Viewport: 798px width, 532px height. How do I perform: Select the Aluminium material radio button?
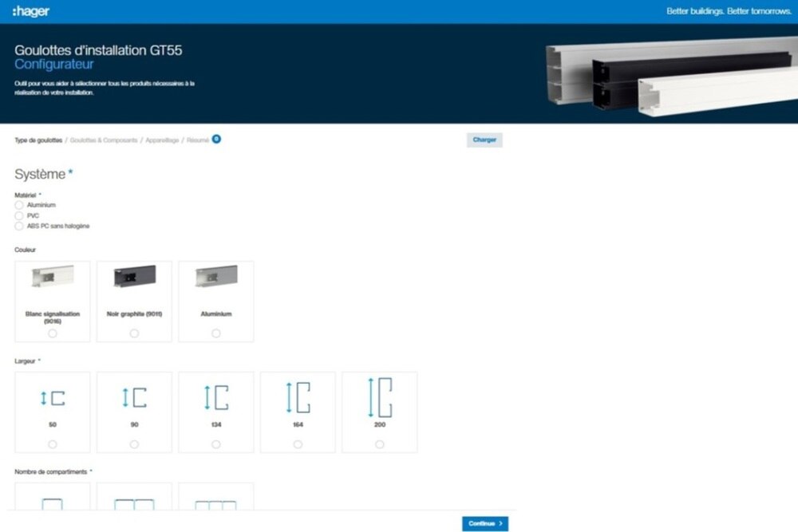[19, 205]
